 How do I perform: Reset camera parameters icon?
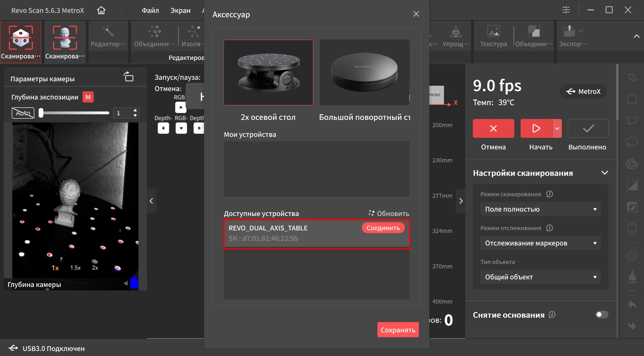(x=129, y=77)
